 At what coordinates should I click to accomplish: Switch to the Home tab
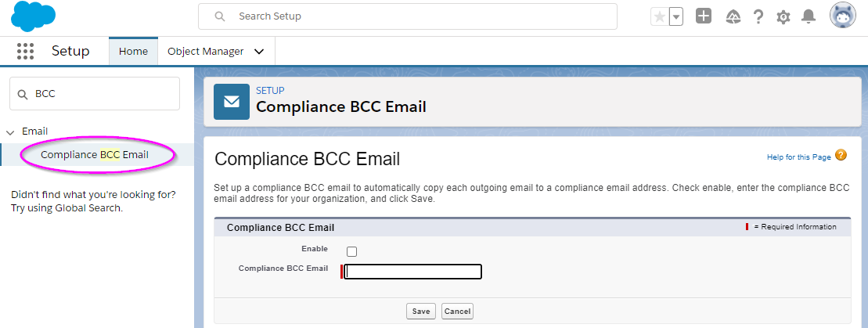133,51
